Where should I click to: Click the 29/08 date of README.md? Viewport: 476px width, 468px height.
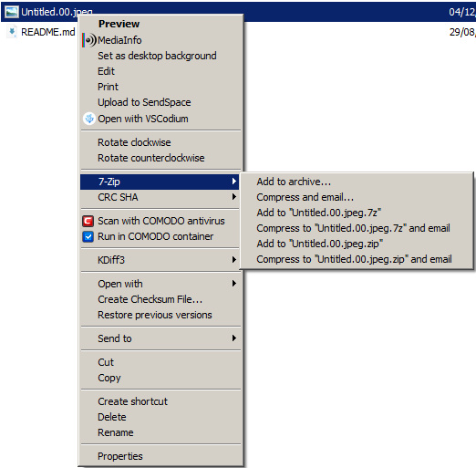(462, 32)
